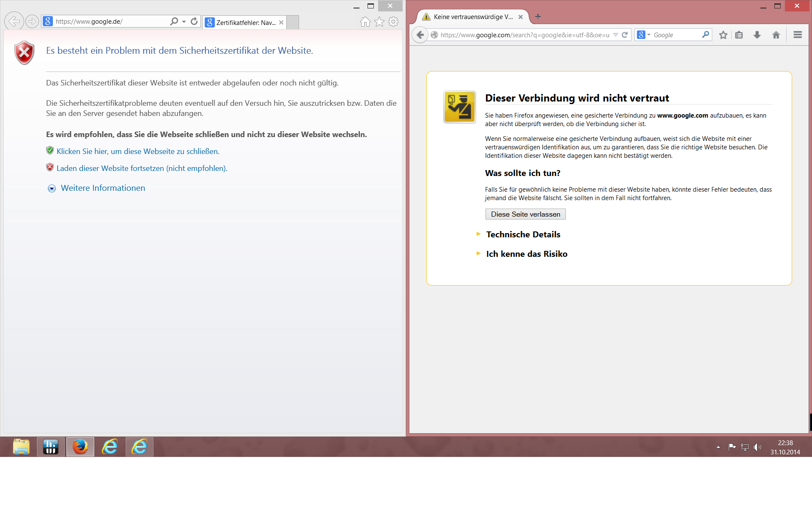812x528 pixels.
Task: Open Firefox downloads arrow icon
Action: pyautogui.click(x=757, y=35)
